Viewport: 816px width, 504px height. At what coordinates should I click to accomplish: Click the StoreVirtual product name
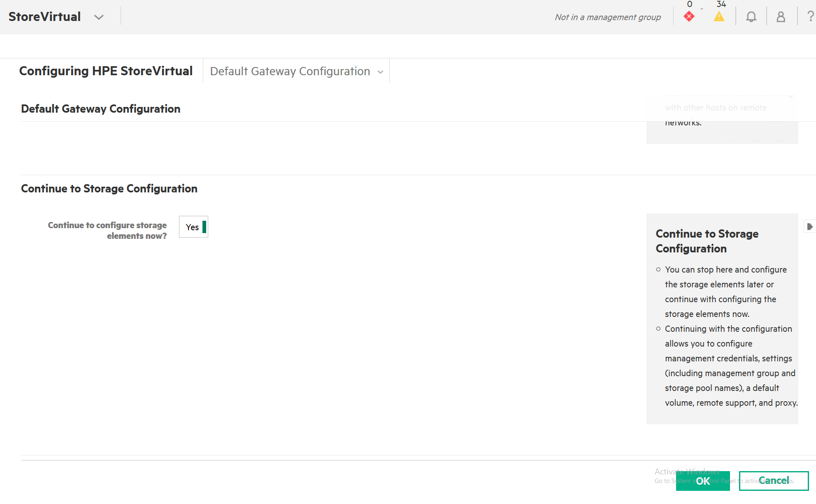tap(44, 16)
